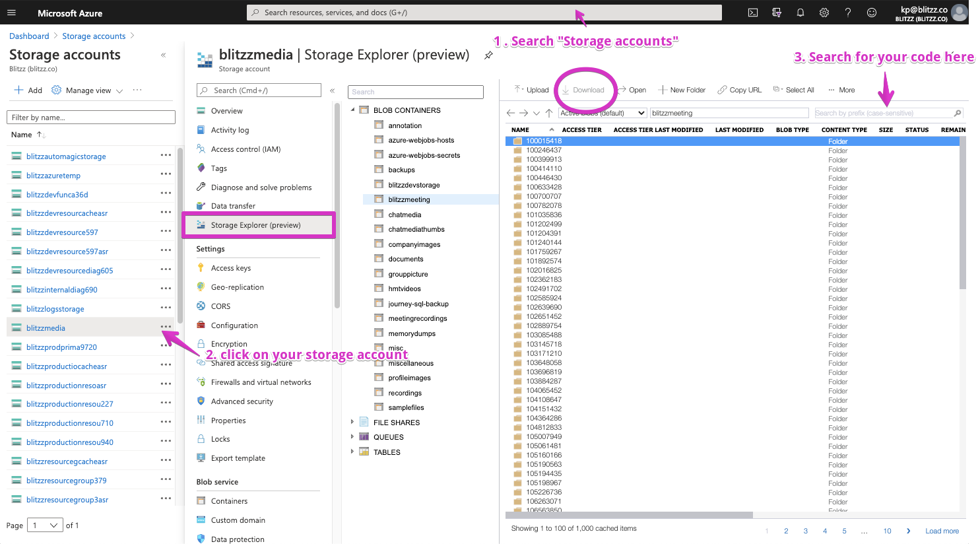Click the Filter by name field
The width and height of the screenshot is (980, 544).
[x=91, y=118]
